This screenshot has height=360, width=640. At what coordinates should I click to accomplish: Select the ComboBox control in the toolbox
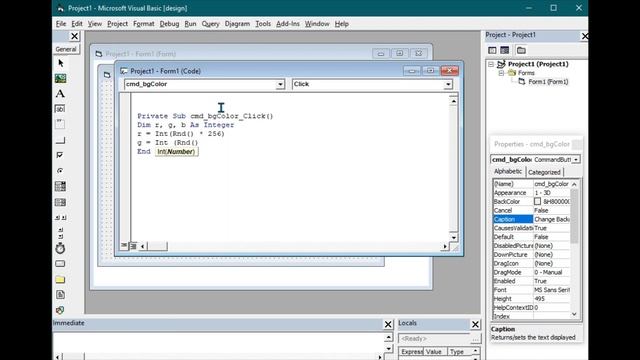point(60,187)
